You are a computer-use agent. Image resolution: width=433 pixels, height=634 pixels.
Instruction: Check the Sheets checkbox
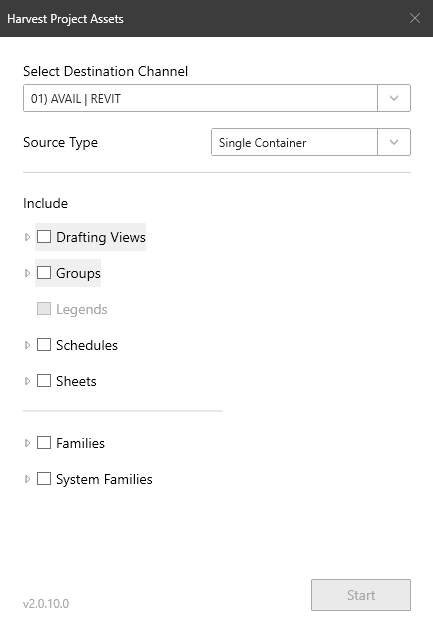pyautogui.click(x=44, y=380)
